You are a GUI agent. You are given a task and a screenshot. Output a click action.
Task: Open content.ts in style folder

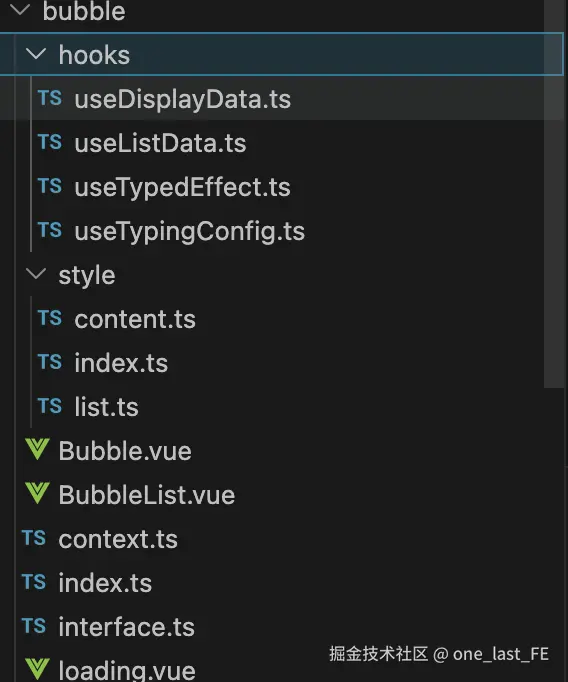click(x=135, y=319)
